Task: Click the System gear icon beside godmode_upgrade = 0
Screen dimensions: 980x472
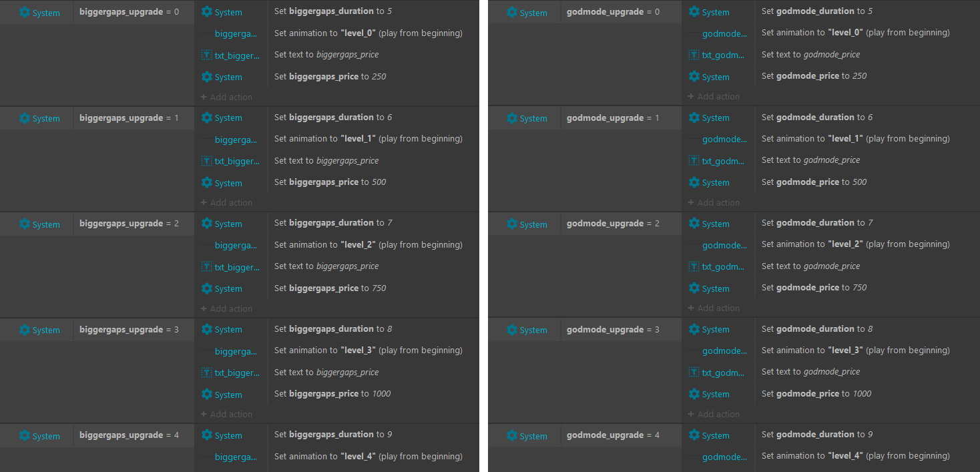Action: tap(512, 13)
